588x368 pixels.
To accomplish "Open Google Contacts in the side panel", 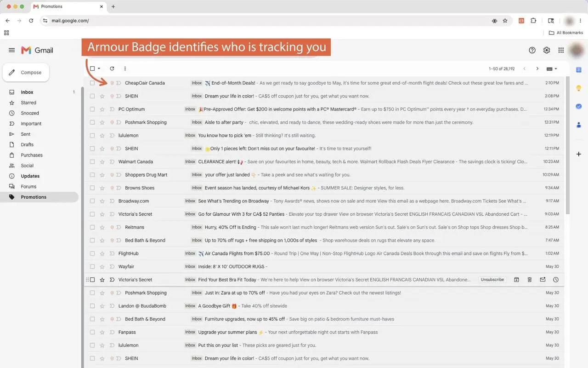I will (579, 125).
